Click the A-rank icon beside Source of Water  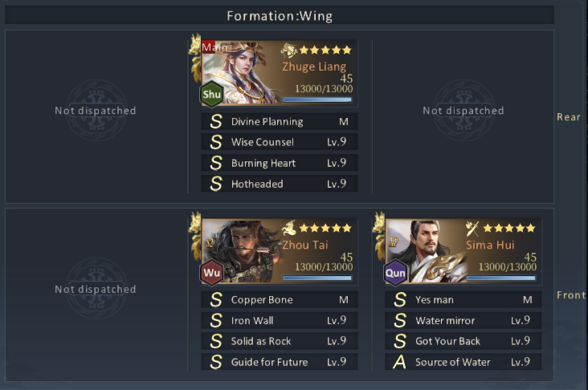point(400,362)
